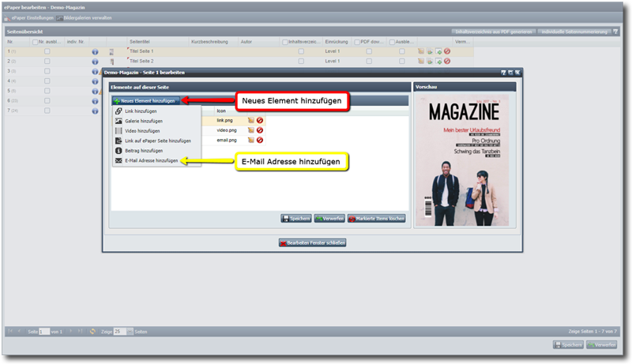Click add-page icon in Titel Seite 2 row
The height and width of the screenshot is (364, 632).
(438, 62)
